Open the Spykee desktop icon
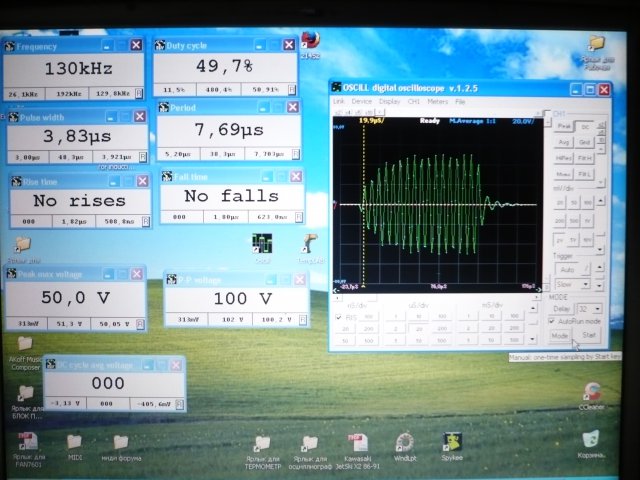The image size is (640, 480). click(452, 442)
